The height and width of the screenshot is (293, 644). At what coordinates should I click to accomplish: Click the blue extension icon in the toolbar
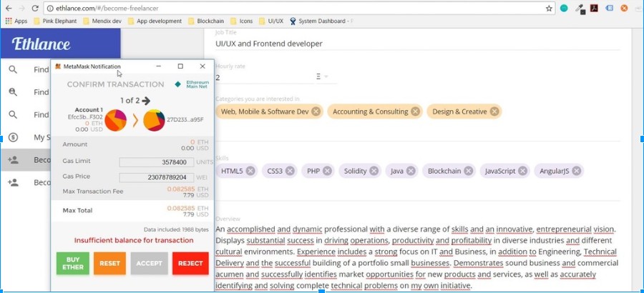pyautogui.click(x=610, y=8)
